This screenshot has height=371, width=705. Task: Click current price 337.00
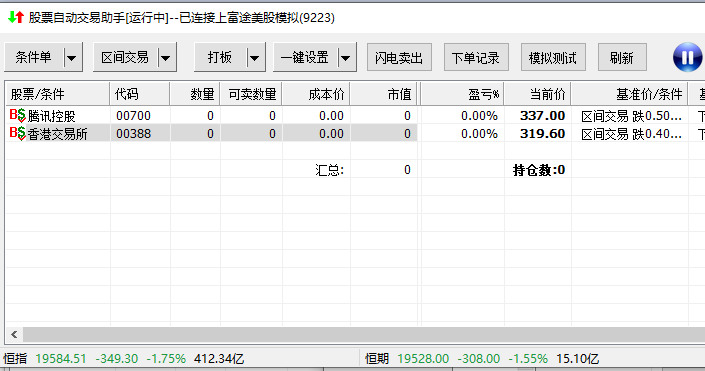542,116
